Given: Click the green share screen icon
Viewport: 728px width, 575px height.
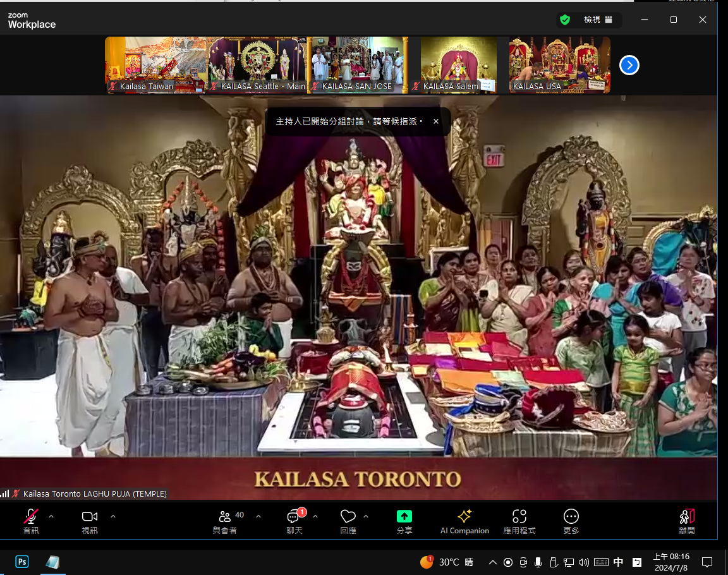Looking at the screenshot, I should click(404, 516).
